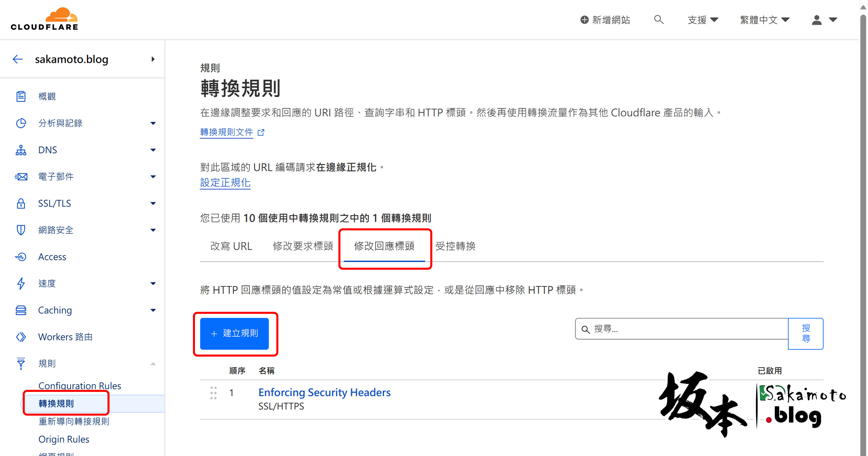Click the 設定正規化 link

pos(225,183)
